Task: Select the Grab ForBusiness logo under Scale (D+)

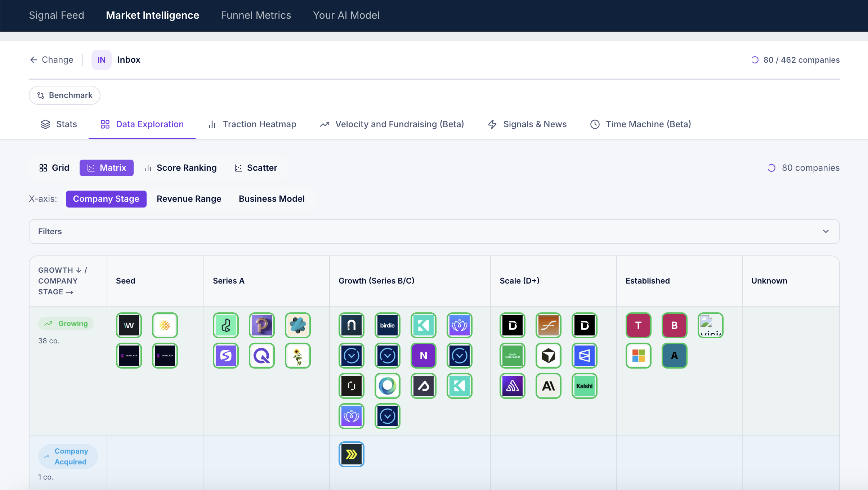Action: 512,356
